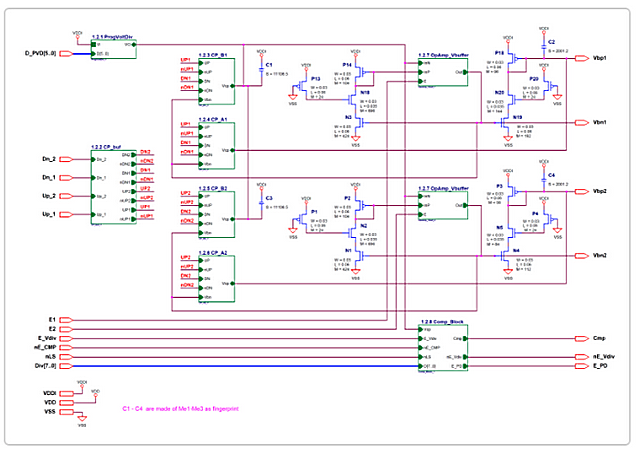Click the UP1 net label at CP_B1 input
640x457 pixels.
click(x=186, y=60)
